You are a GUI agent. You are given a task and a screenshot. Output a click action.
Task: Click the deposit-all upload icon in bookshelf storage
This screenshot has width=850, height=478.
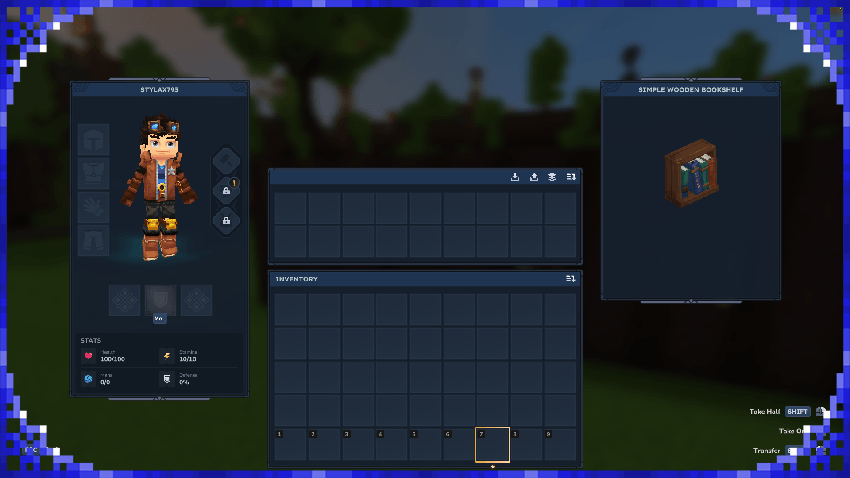pos(533,177)
